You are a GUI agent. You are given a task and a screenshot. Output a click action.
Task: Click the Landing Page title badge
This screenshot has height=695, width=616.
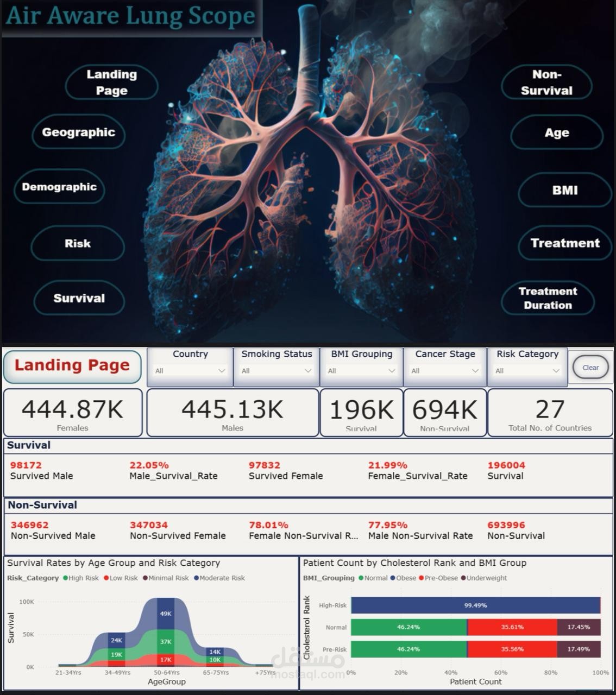pyautogui.click(x=72, y=367)
